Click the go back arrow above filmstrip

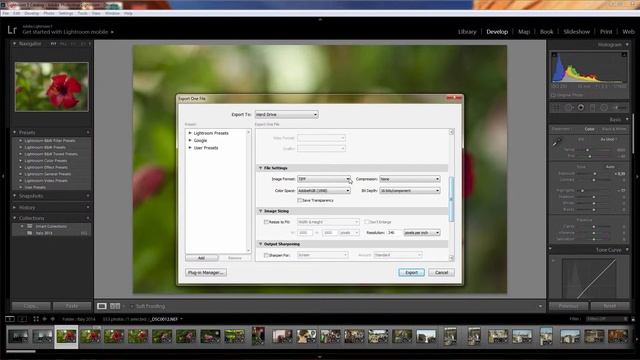point(44,319)
